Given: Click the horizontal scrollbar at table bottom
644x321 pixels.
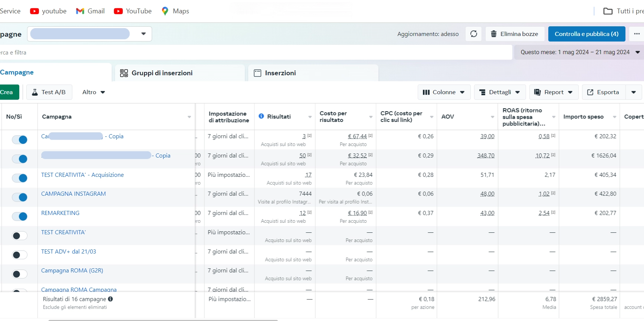Looking at the screenshot, I should [163, 320].
